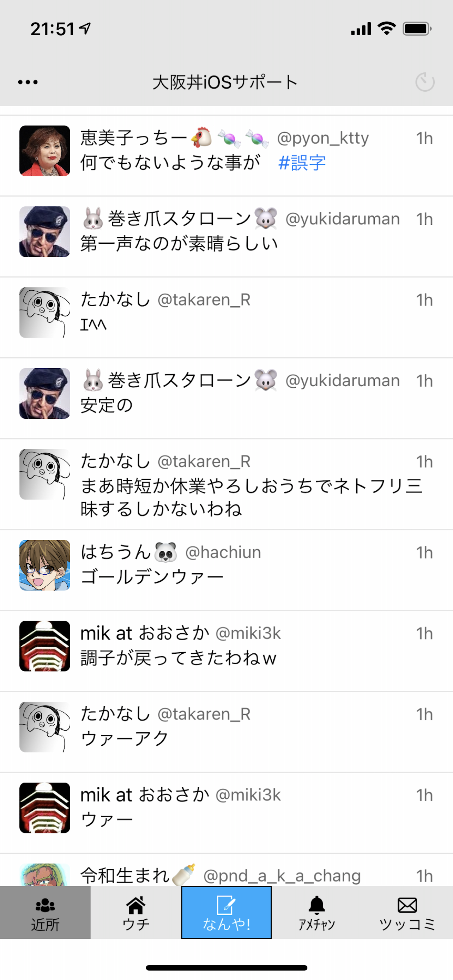Compose a post with なんや! button
The height and width of the screenshot is (980, 453).
pyautogui.click(x=226, y=912)
